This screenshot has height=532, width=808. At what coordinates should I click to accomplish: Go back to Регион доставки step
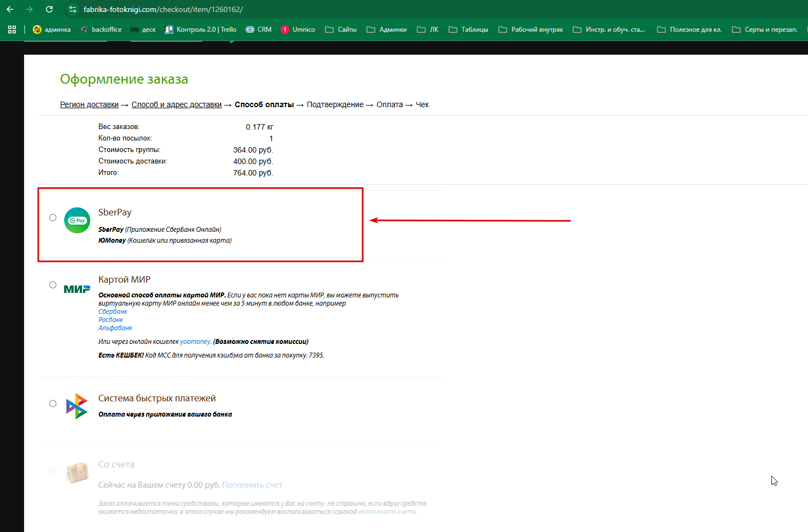pos(89,104)
